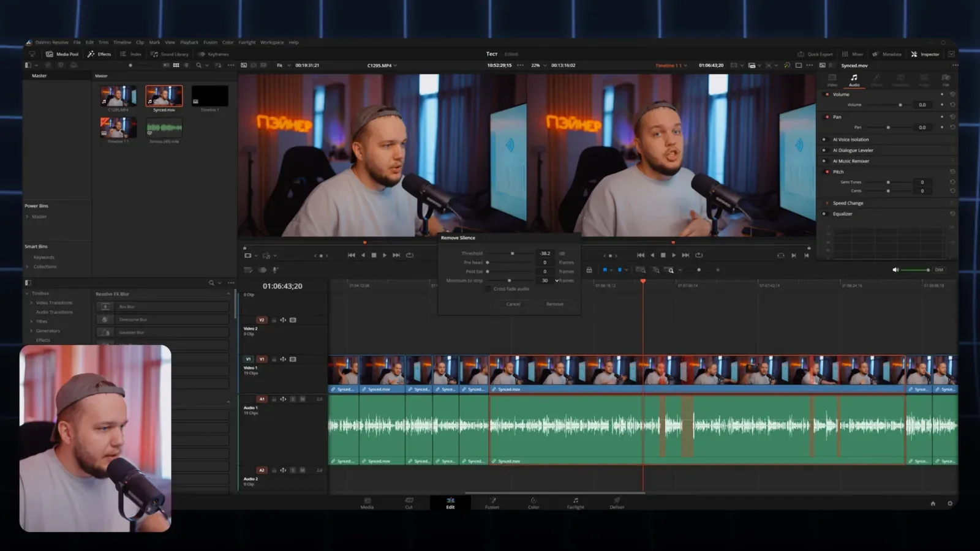Open the Playback menu
Screen dimensions: 980x551
(x=189, y=42)
